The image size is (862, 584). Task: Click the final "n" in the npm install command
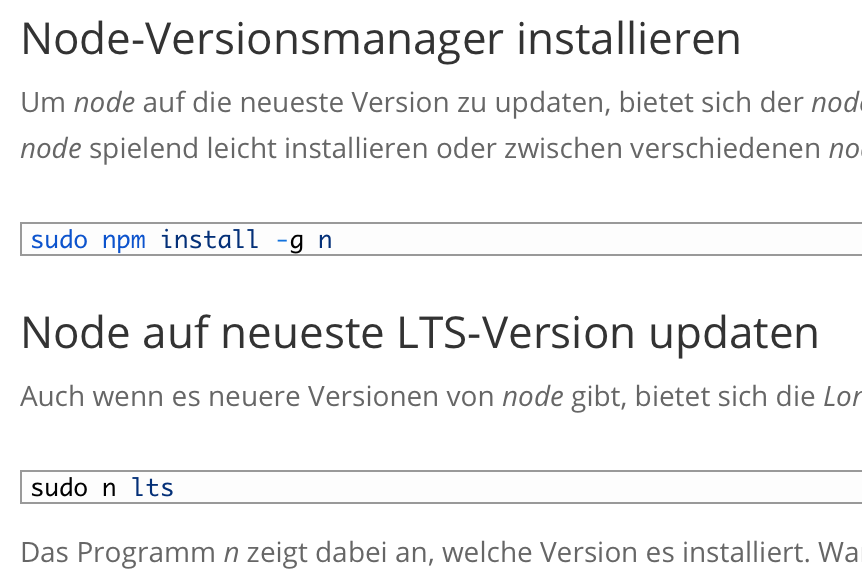point(325,241)
